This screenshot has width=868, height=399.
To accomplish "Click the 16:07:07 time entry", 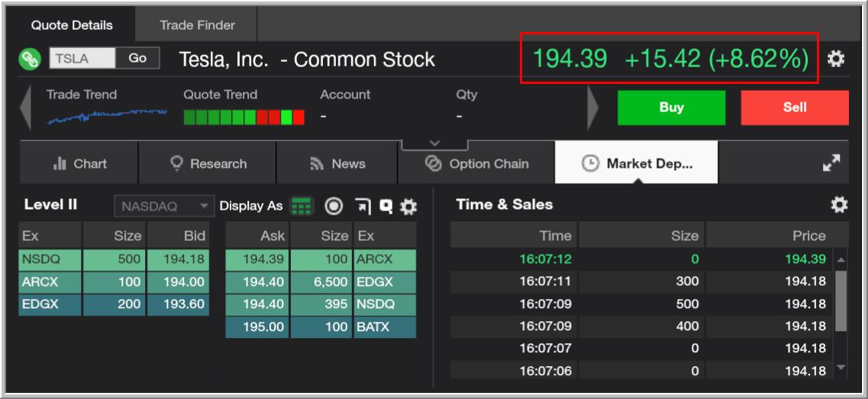I will tap(545, 348).
